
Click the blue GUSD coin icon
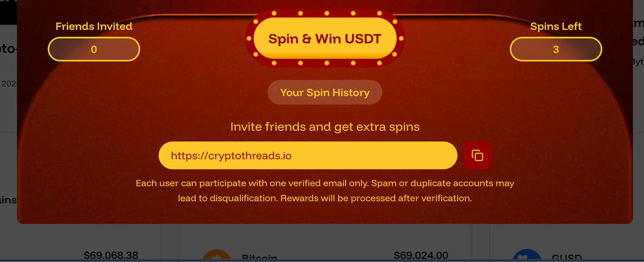527,256
